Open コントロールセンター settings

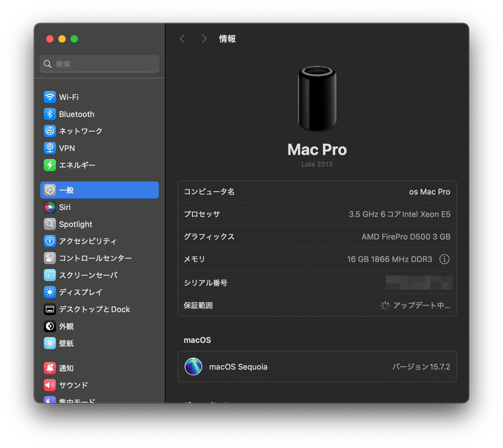click(95, 258)
